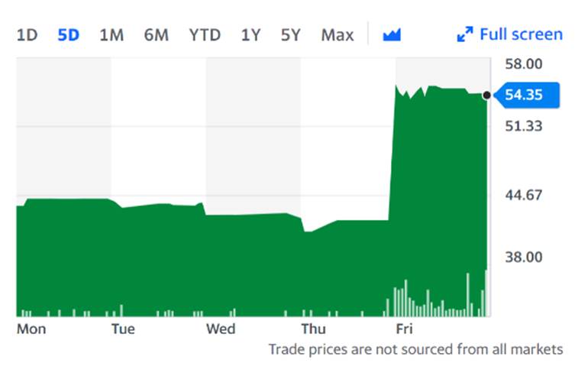Click the Fri label on the x-axis
The width and height of the screenshot is (588, 379).
pos(404,329)
